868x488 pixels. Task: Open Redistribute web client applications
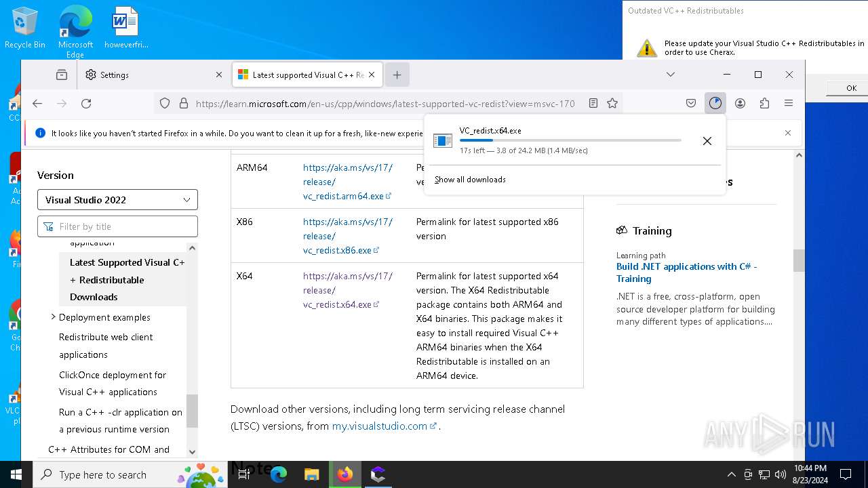[x=106, y=346]
